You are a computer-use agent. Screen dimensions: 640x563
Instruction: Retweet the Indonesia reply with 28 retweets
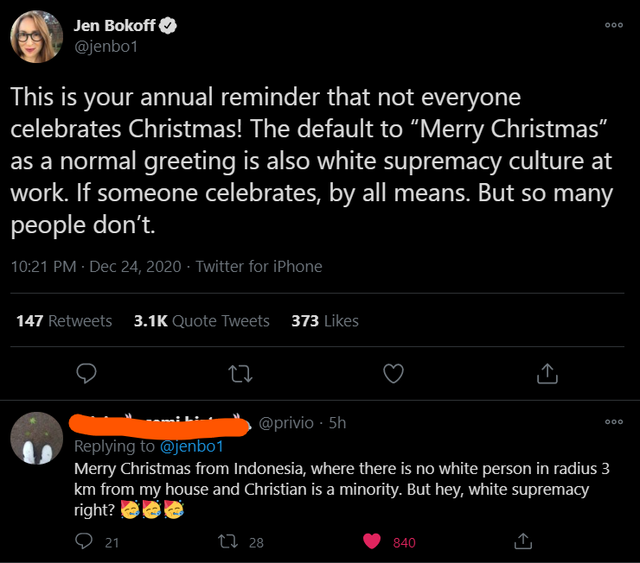(228, 541)
